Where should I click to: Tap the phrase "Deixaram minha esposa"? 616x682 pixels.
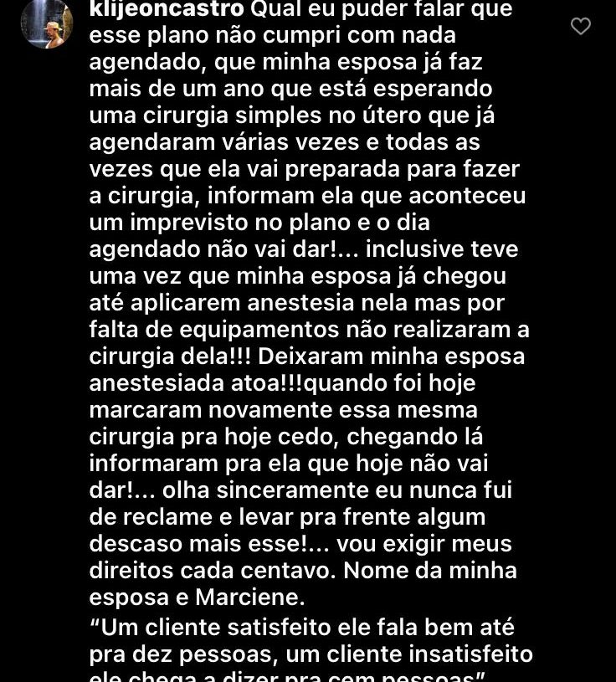coord(391,356)
